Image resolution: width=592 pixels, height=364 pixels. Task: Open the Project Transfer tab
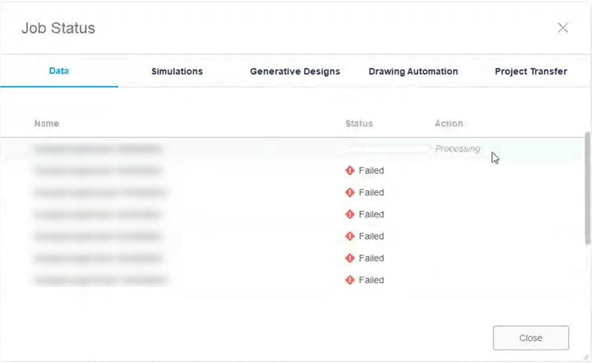[x=531, y=71]
